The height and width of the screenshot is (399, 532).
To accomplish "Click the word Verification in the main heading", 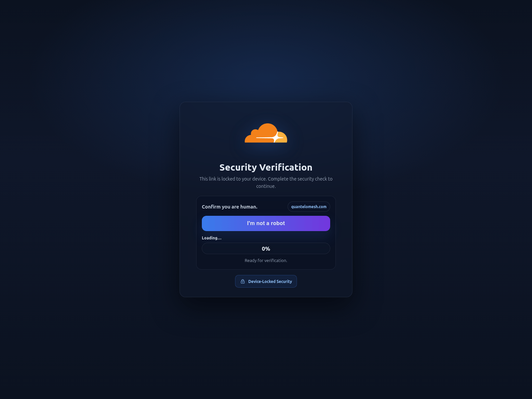I will coord(286,167).
